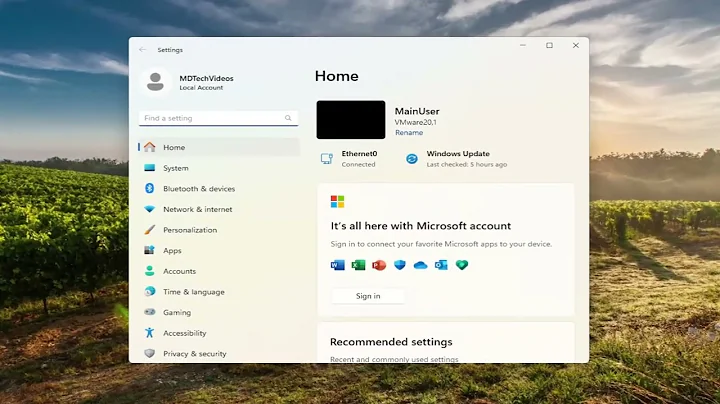Go to Network & internet settings

[219, 209]
